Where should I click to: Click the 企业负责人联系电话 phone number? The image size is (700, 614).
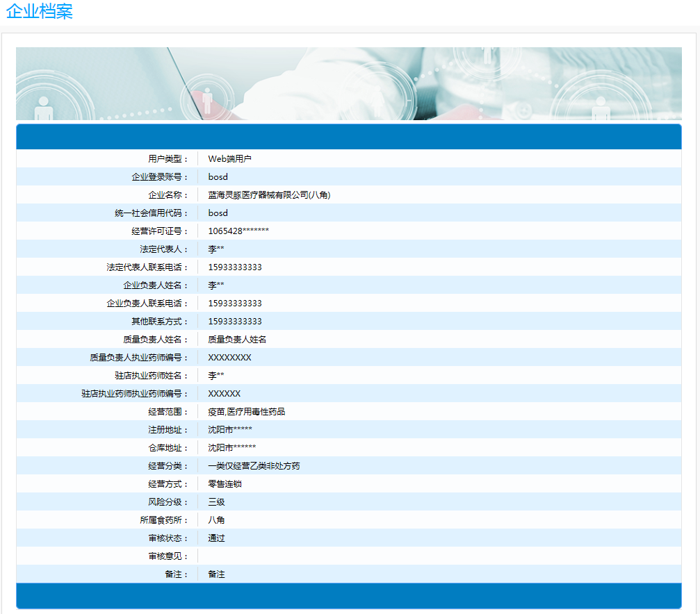pos(235,304)
